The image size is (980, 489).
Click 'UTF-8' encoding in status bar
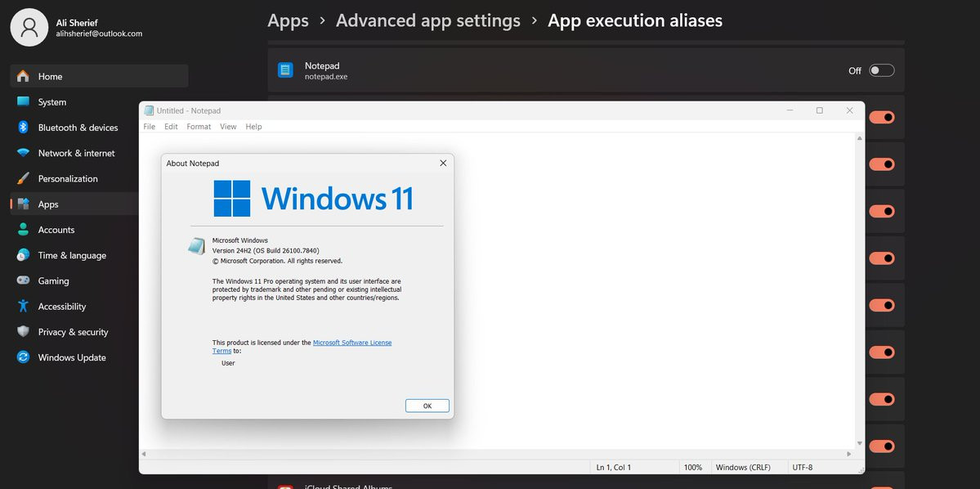(803, 467)
